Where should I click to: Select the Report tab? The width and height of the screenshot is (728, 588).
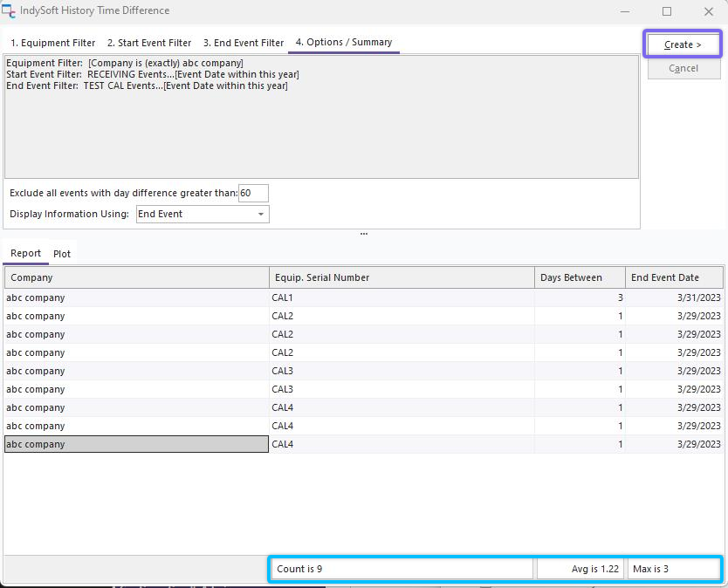[x=25, y=254]
